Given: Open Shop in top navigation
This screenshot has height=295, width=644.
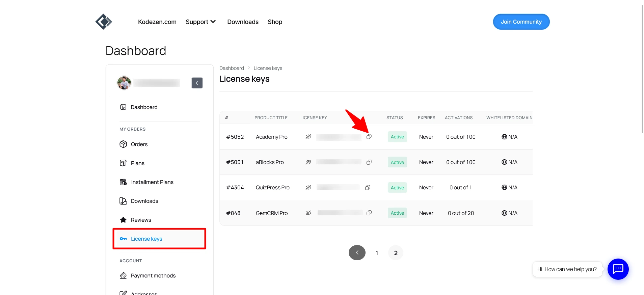Looking at the screenshot, I should [275, 22].
